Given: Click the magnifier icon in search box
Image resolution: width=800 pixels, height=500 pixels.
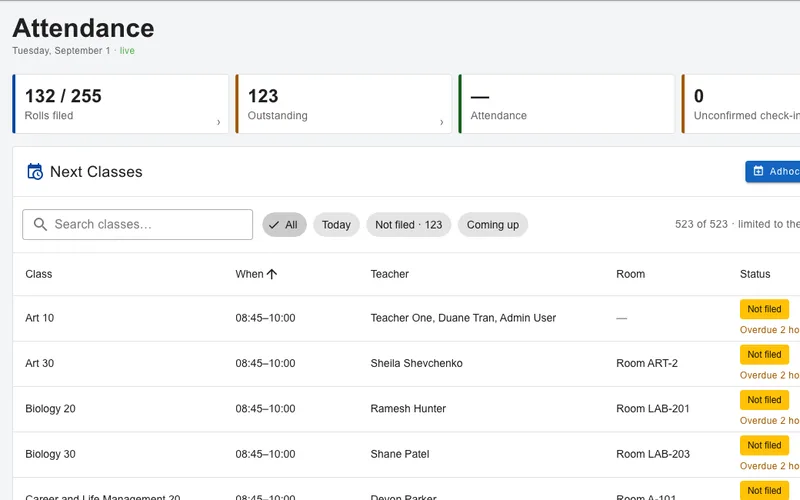Looking at the screenshot, I should 40,224.
